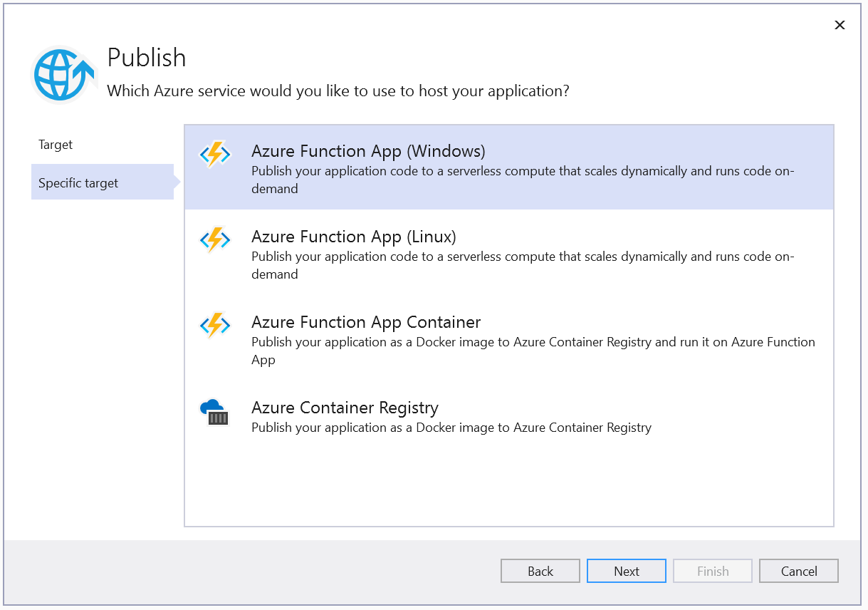
Task: Click the Azure Container Registry cloud icon
Action: (x=216, y=411)
